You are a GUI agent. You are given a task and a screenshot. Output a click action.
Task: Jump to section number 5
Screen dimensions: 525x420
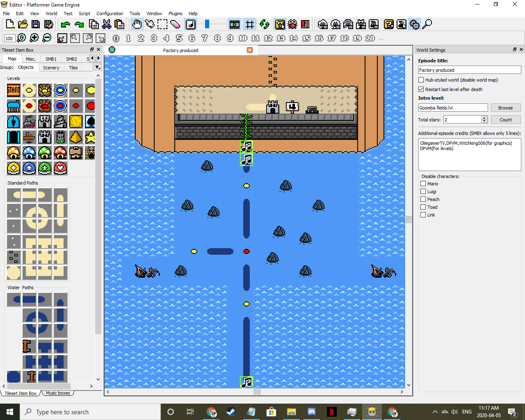coord(179,38)
